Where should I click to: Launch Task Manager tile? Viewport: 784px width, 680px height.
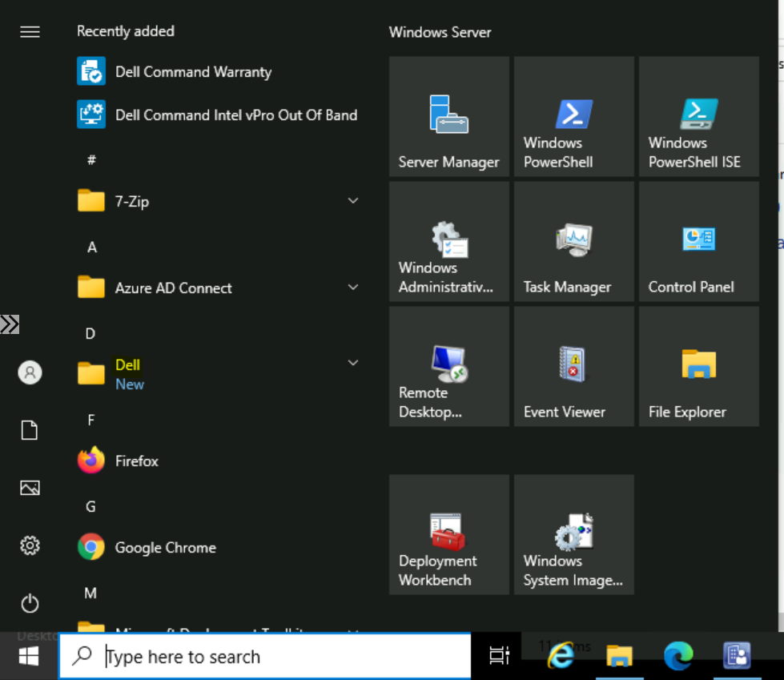tap(574, 242)
